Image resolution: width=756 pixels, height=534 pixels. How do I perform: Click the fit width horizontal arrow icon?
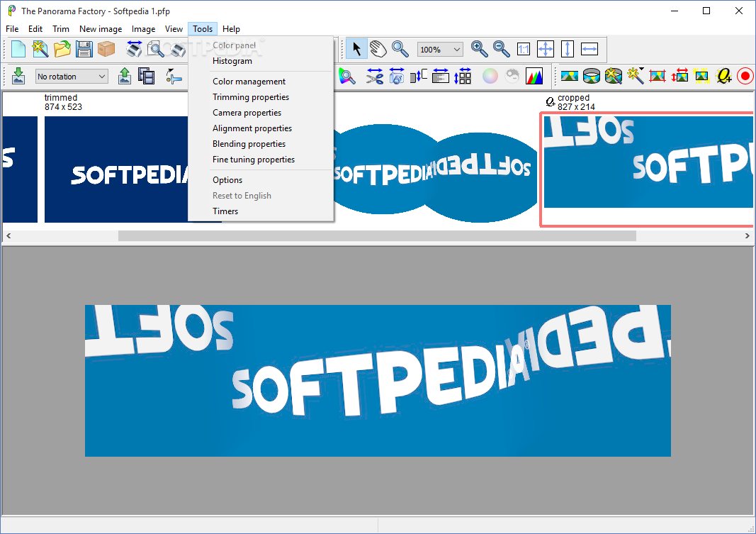coord(589,49)
